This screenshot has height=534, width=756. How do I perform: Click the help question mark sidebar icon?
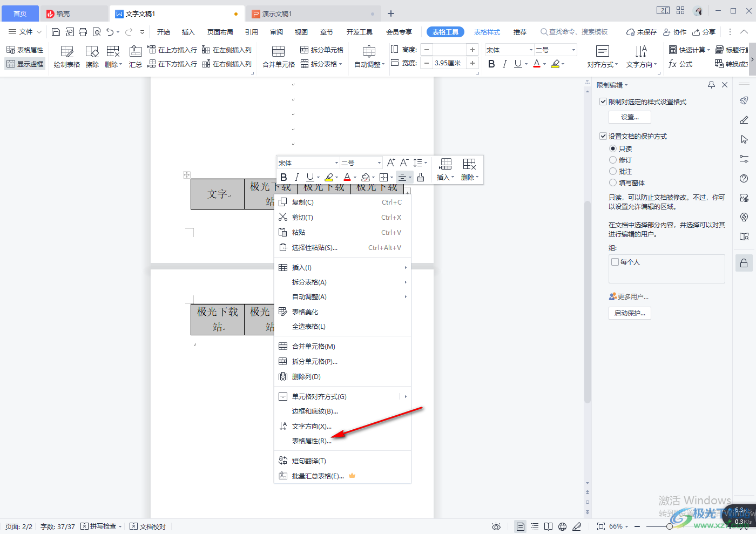coord(744,179)
